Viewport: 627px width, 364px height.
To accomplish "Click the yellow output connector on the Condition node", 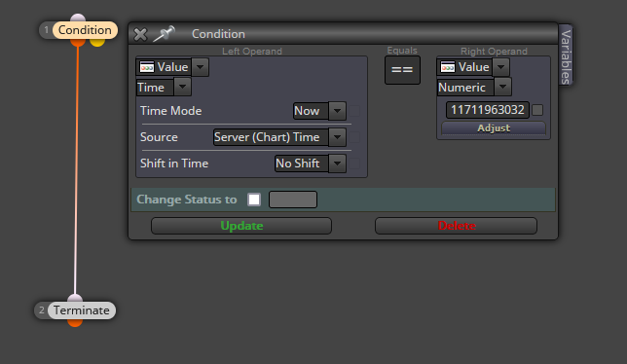I will pos(97,42).
